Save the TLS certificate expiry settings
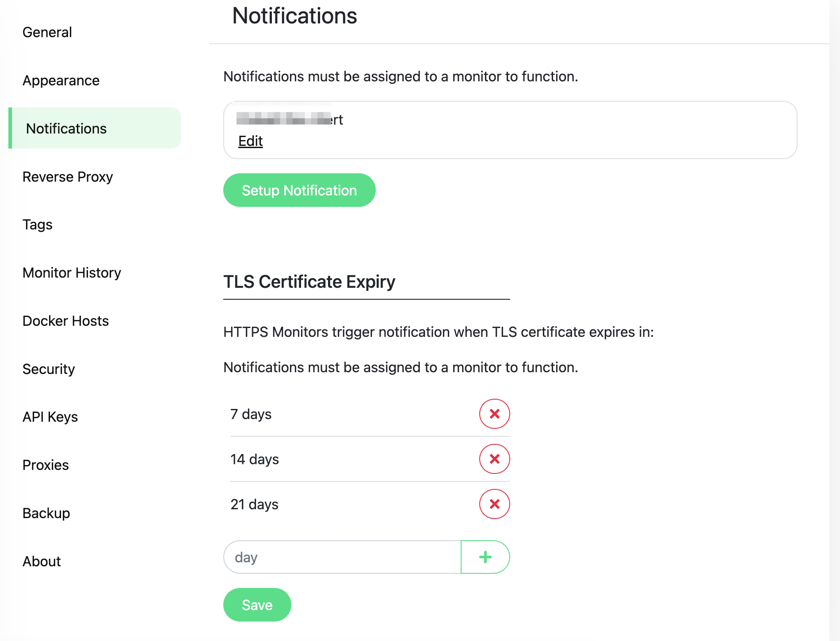Screen dimensions: 840x641 (x=257, y=605)
